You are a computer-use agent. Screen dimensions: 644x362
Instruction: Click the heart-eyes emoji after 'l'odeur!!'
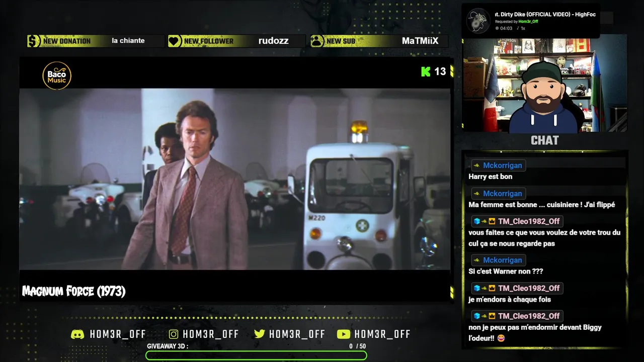point(501,338)
